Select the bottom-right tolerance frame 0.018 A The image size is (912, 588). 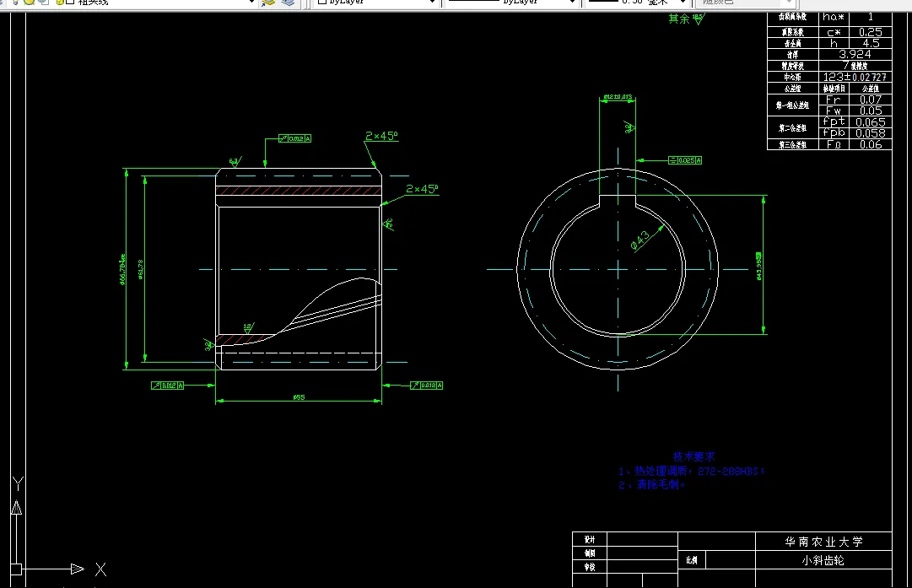(x=426, y=385)
